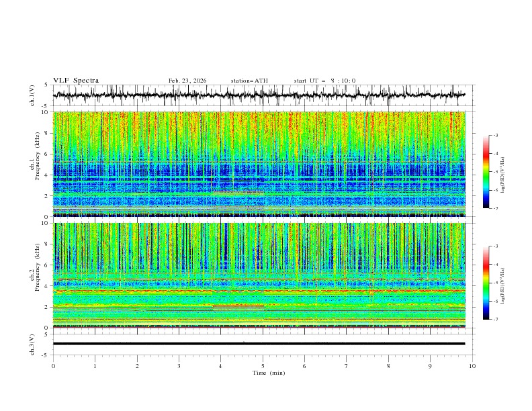The image size is (532, 411).
Task: Select the ch.2 "Frequency (kHz)" axis label
Action: point(38,267)
